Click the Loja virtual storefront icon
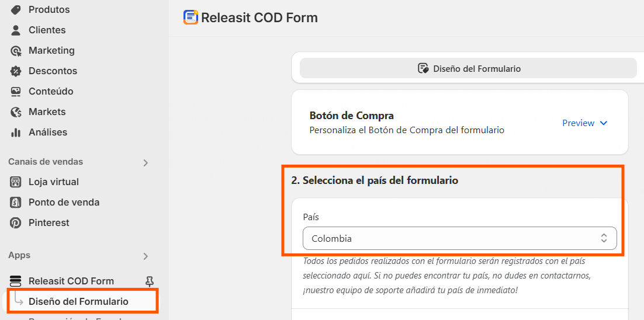This screenshot has height=320, width=644. (16, 182)
